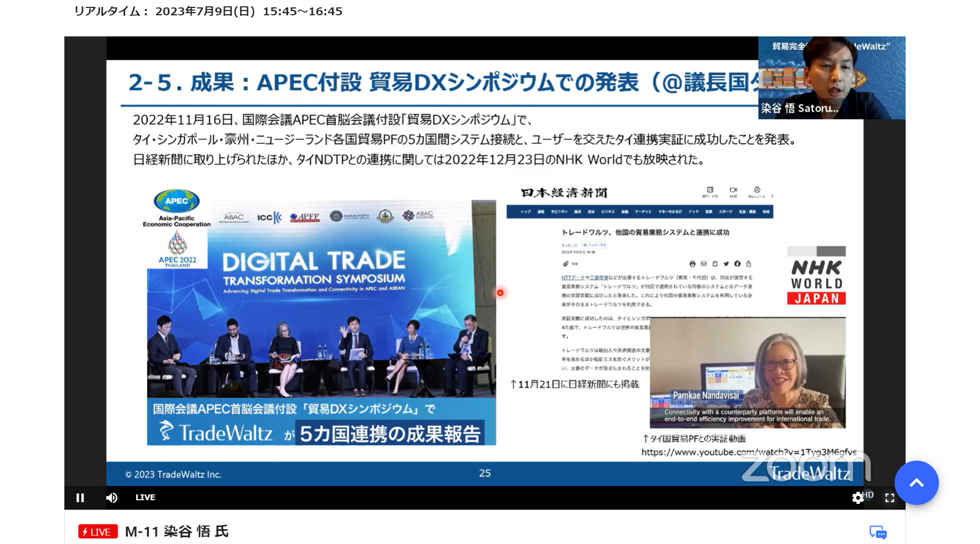
Task: Open the chat comments icon
Action: pos(878,532)
